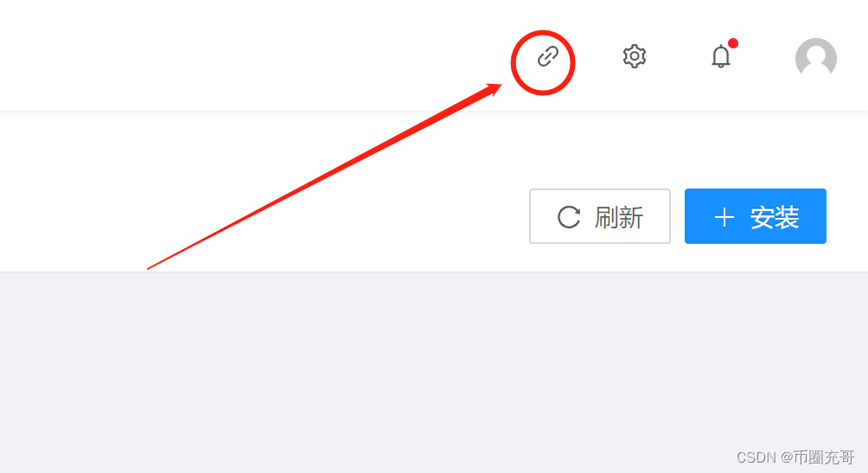Viewport: 868px width, 473px height.
Task: Select the 安装 text label
Action: pos(775,217)
